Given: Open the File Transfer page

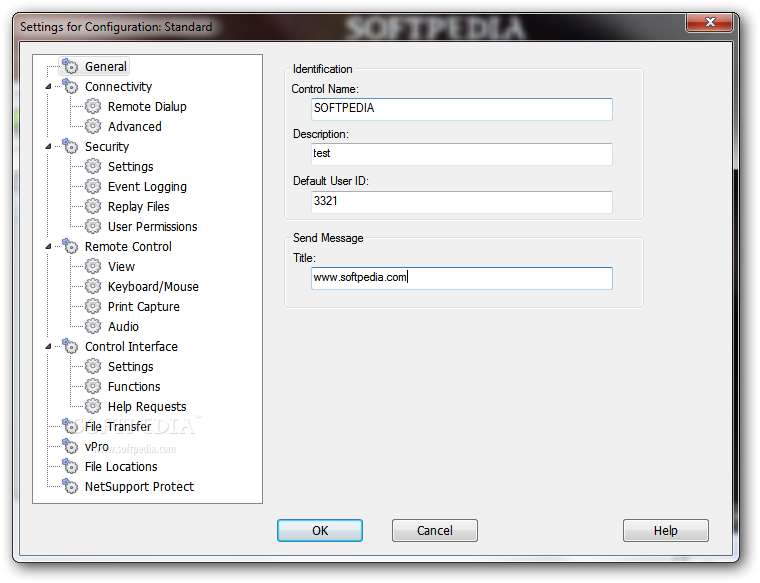Looking at the screenshot, I should pos(118,426).
